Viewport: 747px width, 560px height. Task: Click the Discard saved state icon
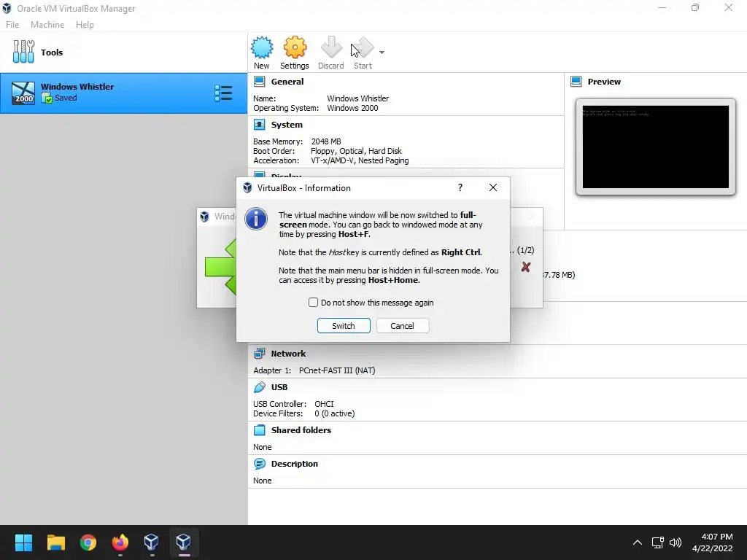point(331,47)
